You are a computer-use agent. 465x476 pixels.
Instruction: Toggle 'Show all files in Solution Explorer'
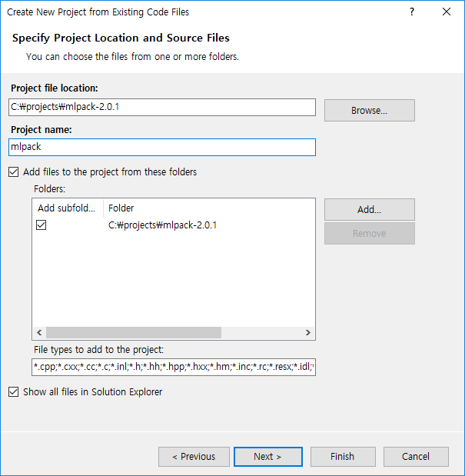pos(14,392)
